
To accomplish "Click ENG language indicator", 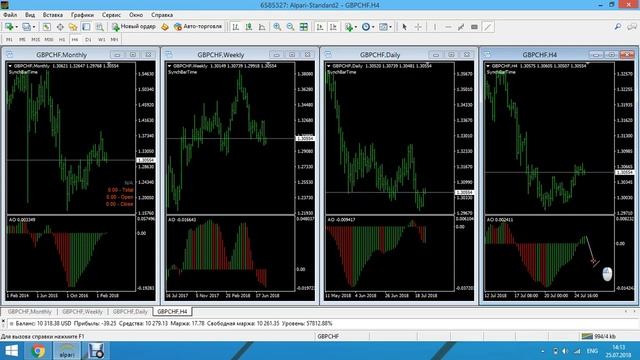I will point(592,351).
